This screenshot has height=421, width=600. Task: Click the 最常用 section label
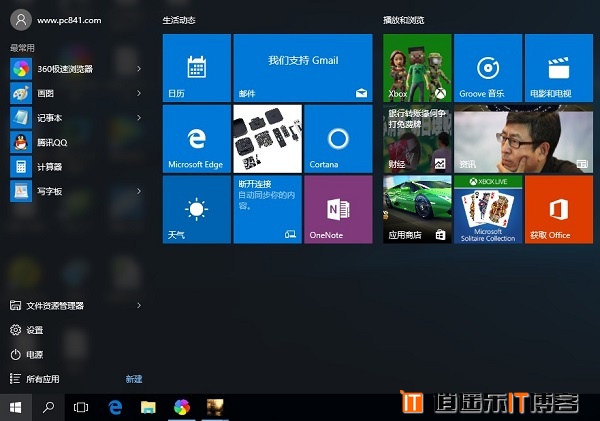point(22,48)
